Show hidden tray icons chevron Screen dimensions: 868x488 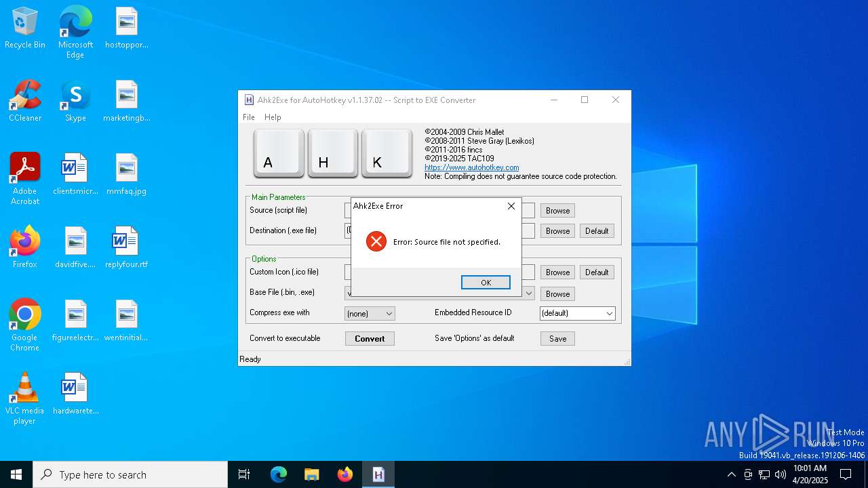coord(731,474)
